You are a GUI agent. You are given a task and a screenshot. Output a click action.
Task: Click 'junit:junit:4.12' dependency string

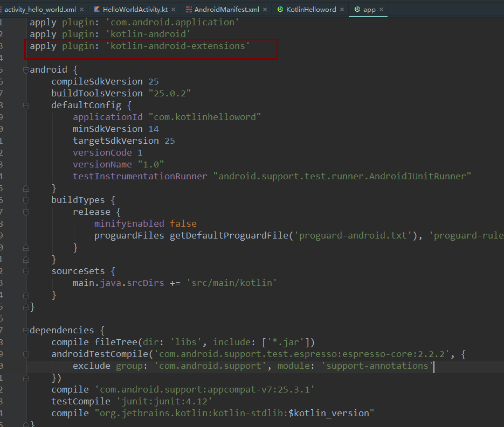[164, 402]
